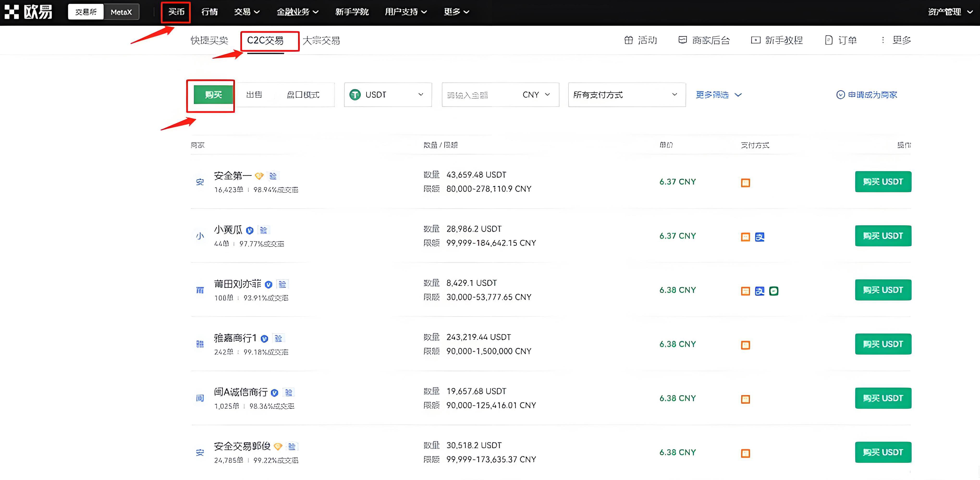The height and width of the screenshot is (480, 980).
Task: Switch to 大宗交易 tab
Action: coord(321,40)
